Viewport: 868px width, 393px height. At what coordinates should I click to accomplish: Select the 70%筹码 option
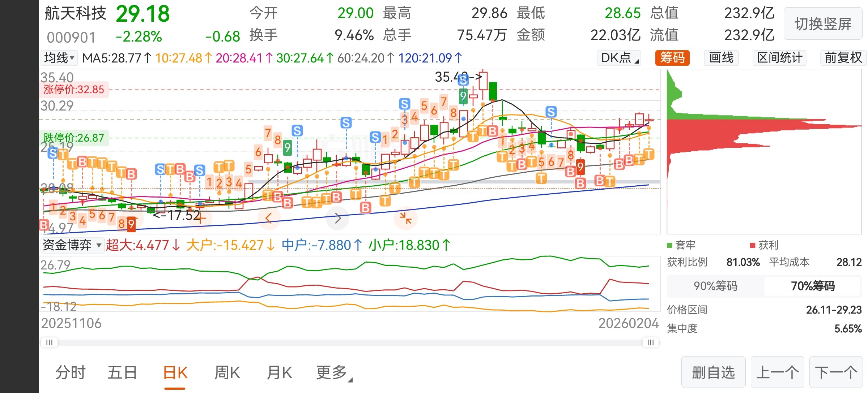[x=813, y=286]
